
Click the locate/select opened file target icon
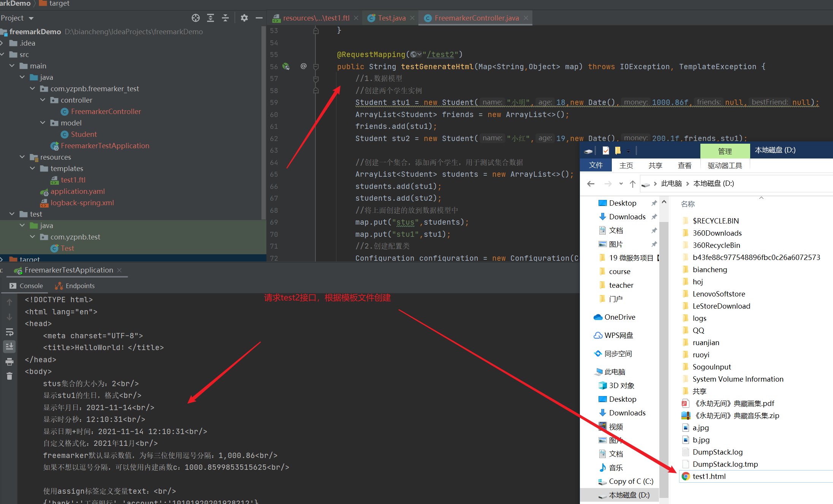pos(196,18)
